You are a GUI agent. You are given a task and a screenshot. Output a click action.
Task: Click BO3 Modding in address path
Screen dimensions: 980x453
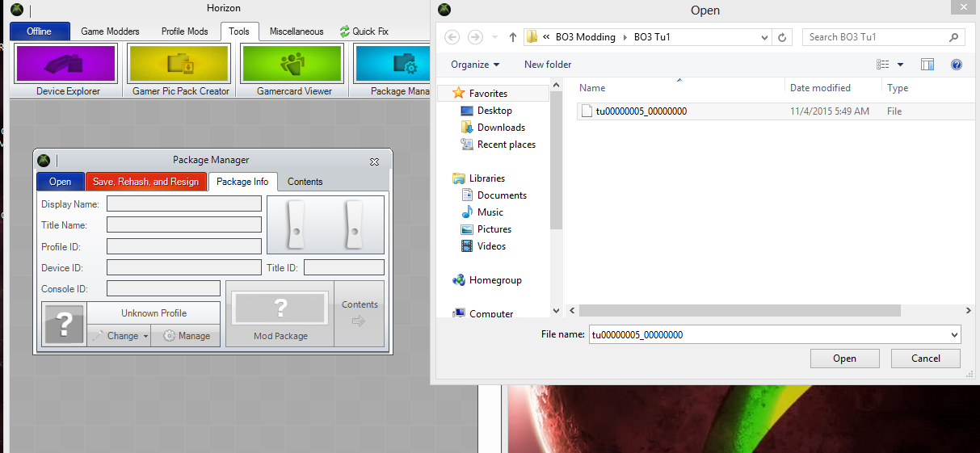pos(586,37)
